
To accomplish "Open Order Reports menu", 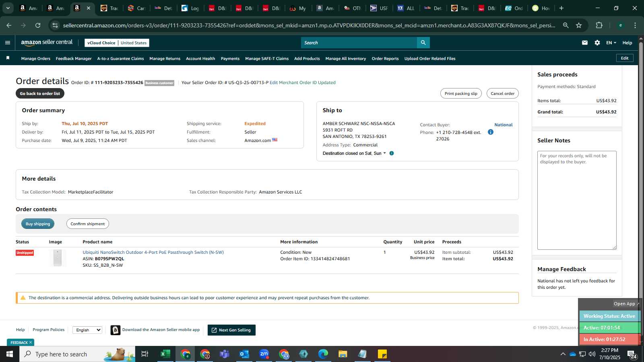I will [x=385, y=58].
